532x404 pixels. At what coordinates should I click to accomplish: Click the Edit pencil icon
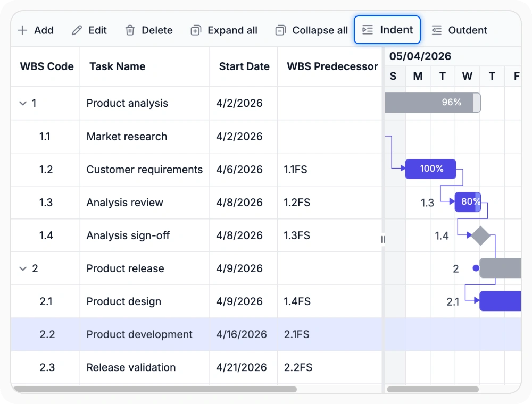click(77, 30)
